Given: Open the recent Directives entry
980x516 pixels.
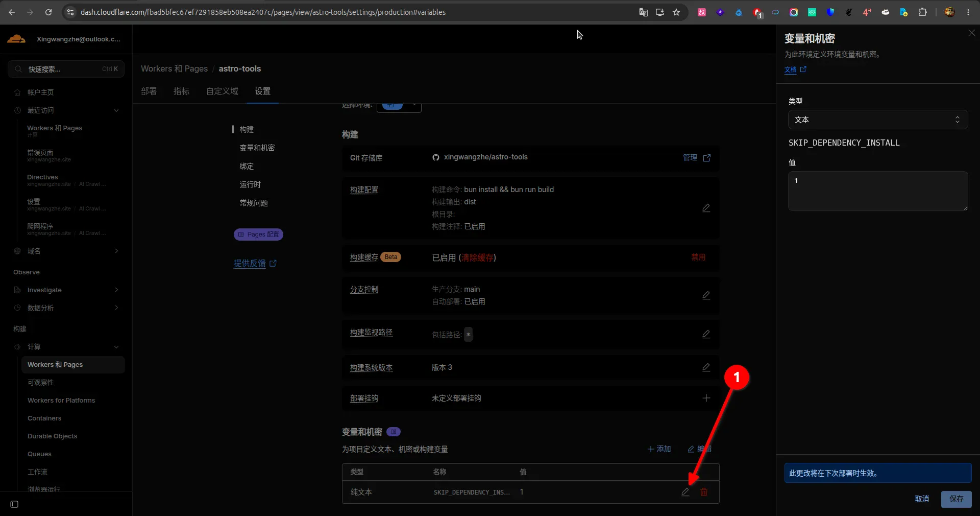Looking at the screenshot, I should [x=66, y=180].
